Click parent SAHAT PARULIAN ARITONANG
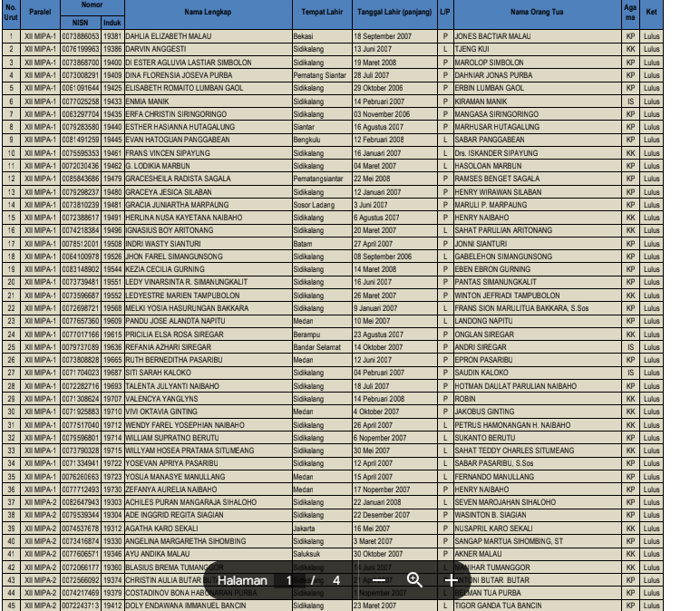700x611 pixels. pyautogui.click(x=503, y=230)
